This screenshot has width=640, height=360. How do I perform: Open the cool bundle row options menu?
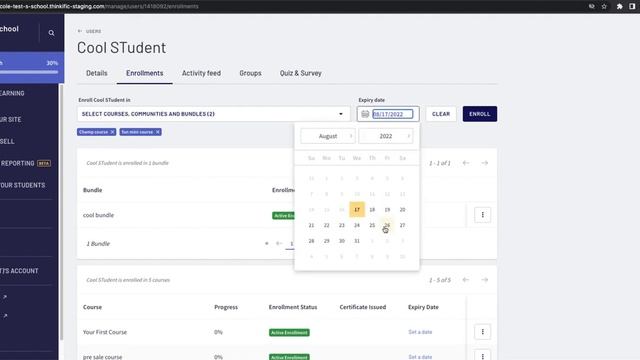coord(482,215)
